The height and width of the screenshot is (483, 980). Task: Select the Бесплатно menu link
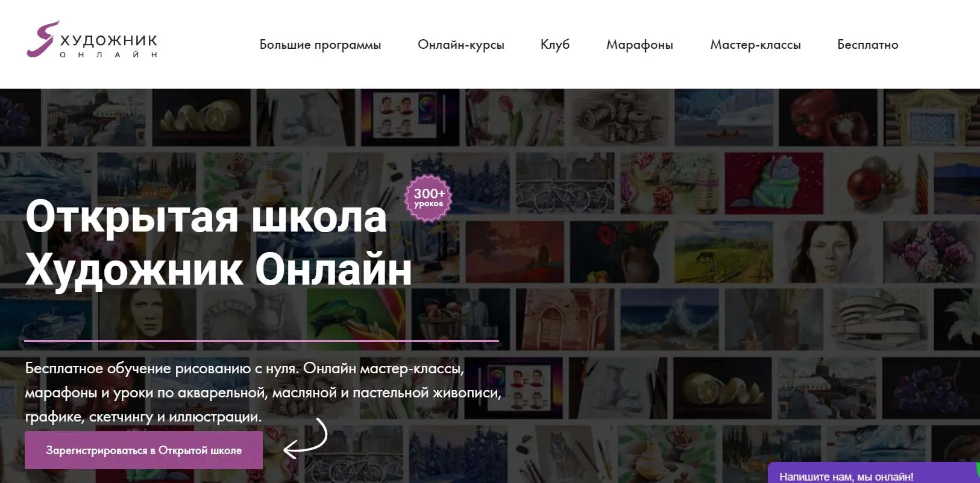[868, 45]
